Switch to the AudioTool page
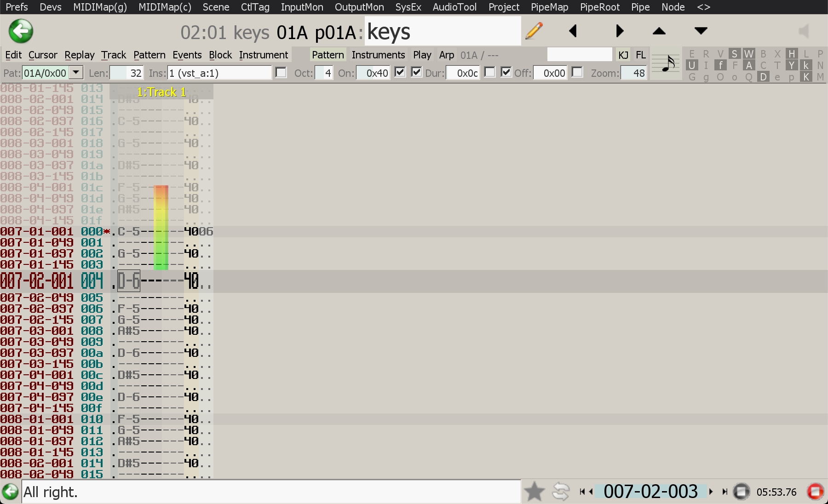 tap(454, 7)
